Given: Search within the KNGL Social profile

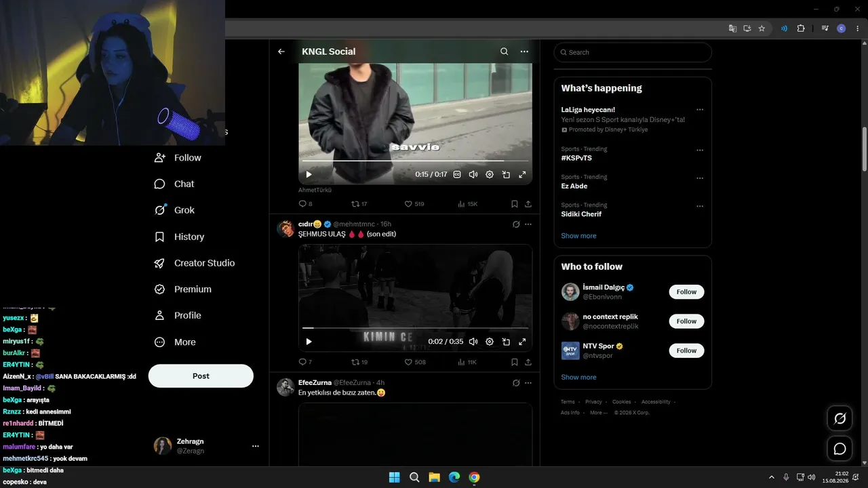Looking at the screenshot, I should click(x=504, y=52).
